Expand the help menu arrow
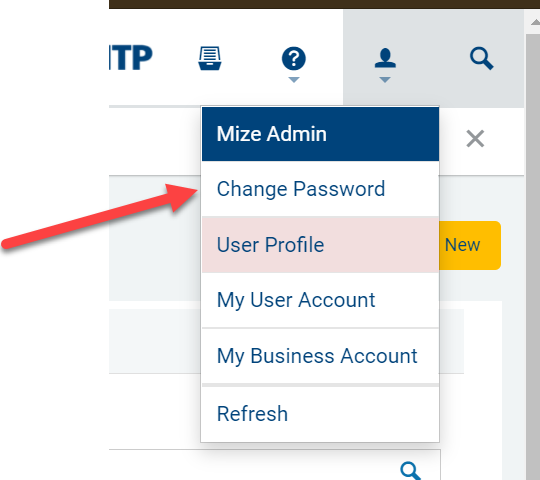The height and width of the screenshot is (480, 540). click(x=294, y=80)
